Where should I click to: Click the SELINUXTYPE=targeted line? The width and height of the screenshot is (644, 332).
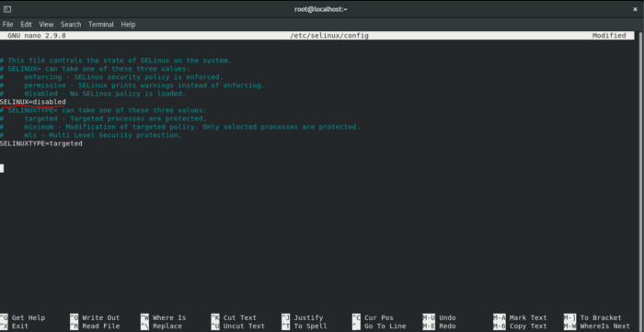[x=41, y=143]
